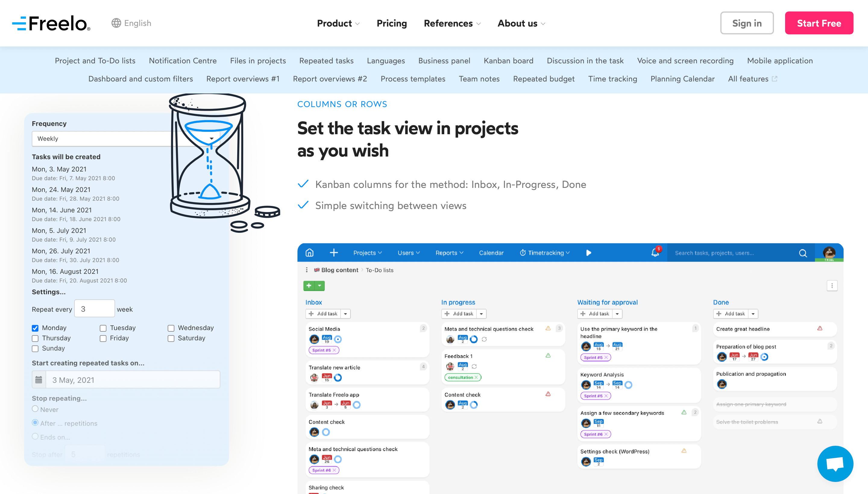The width and height of the screenshot is (868, 494).
Task: Click the Start Free button
Action: (819, 23)
